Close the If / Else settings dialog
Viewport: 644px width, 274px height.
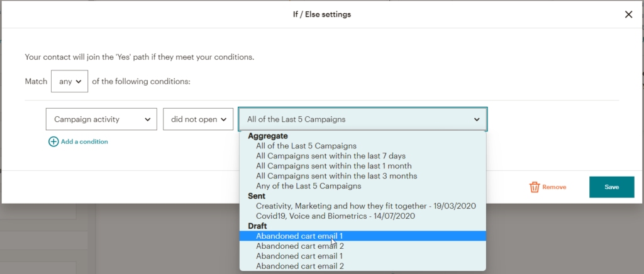pyautogui.click(x=628, y=14)
